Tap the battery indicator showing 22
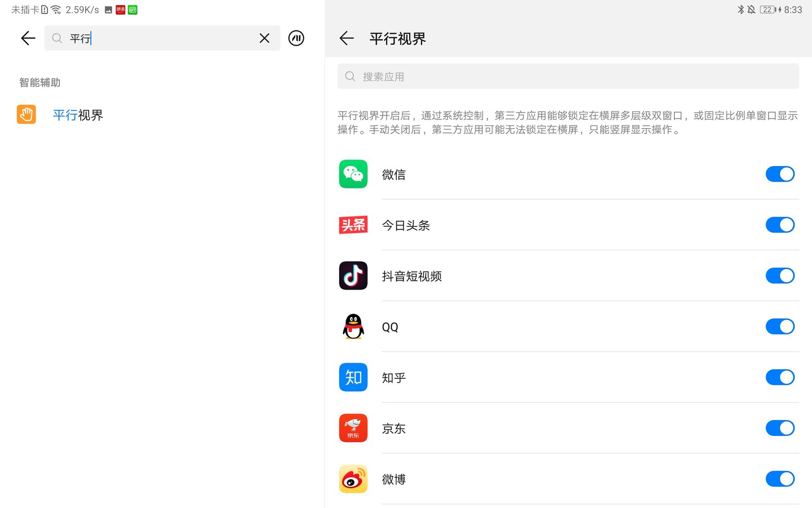 [x=768, y=10]
